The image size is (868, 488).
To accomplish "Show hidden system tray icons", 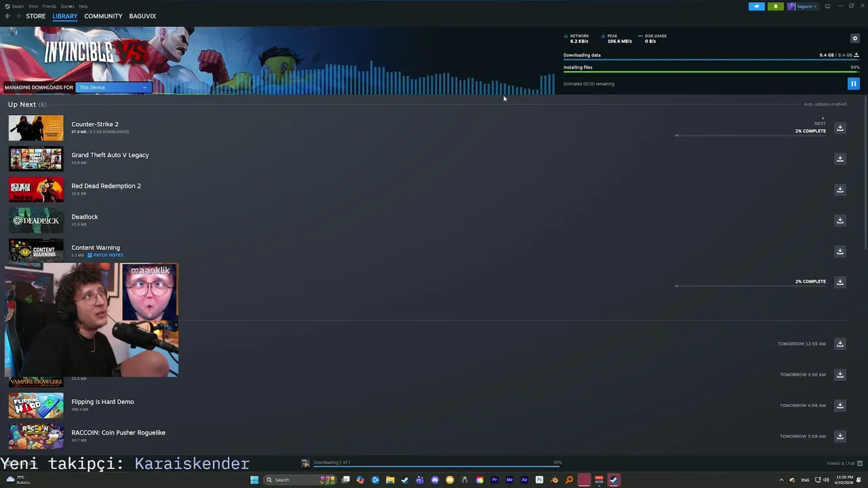I will click(x=781, y=480).
